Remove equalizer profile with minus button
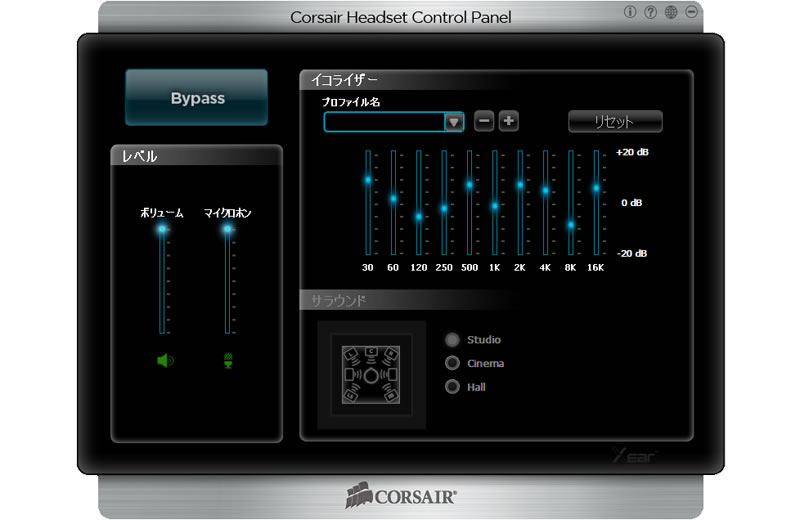The height and width of the screenshot is (520, 800). (484, 121)
